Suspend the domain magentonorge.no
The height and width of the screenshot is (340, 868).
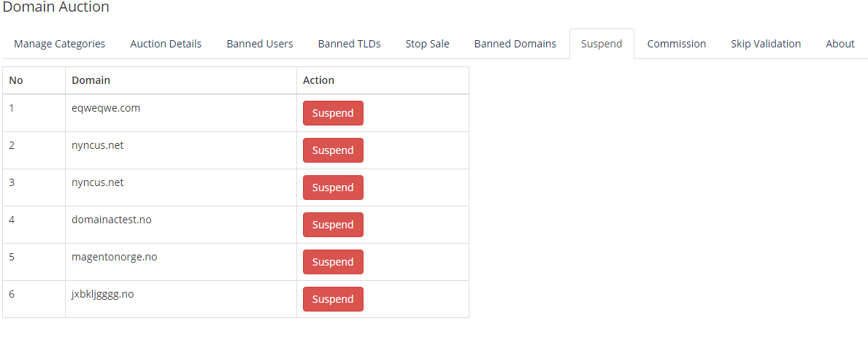[x=333, y=262]
